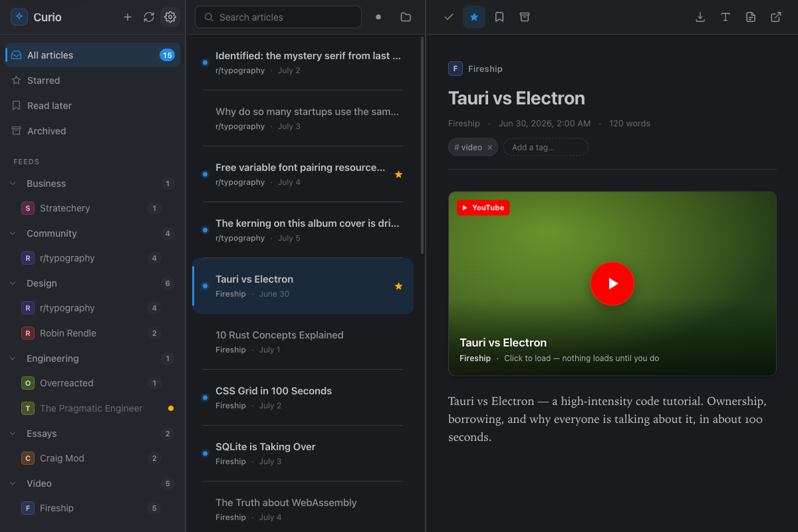The image size is (798, 532).
Task: Open article in external browser
Action: [x=776, y=17]
